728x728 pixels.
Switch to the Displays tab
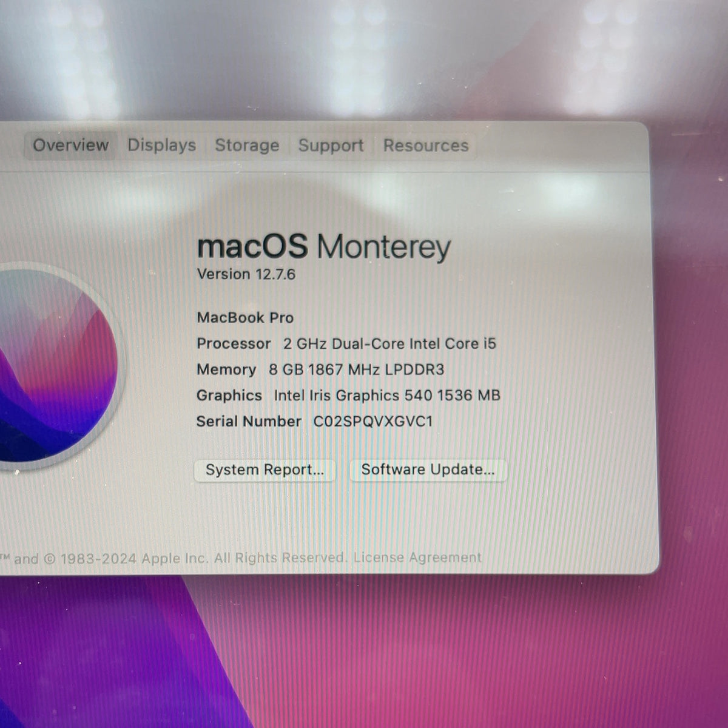coord(161,146)
